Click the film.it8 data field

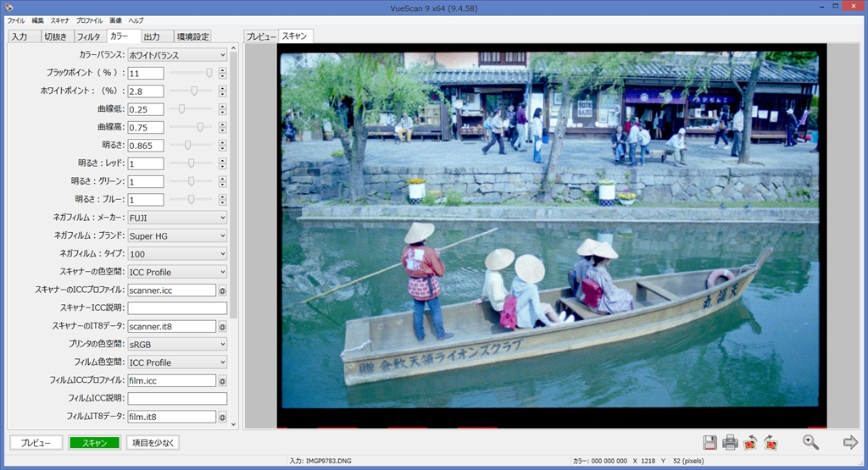(171, 417)
